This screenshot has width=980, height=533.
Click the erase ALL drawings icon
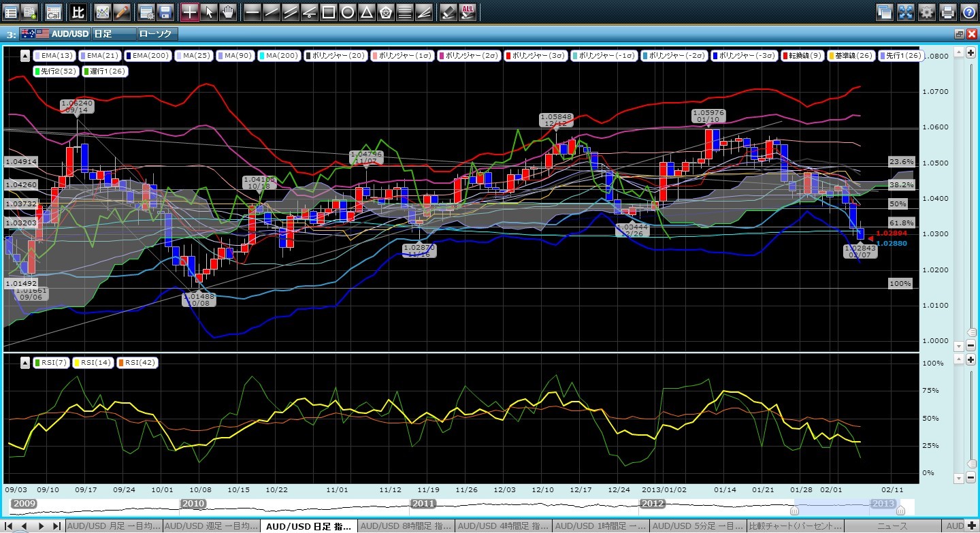pos(468,12)
